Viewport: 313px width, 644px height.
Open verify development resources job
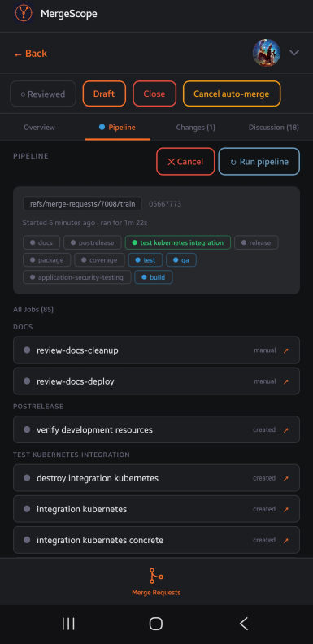click(x=156, y=429)
